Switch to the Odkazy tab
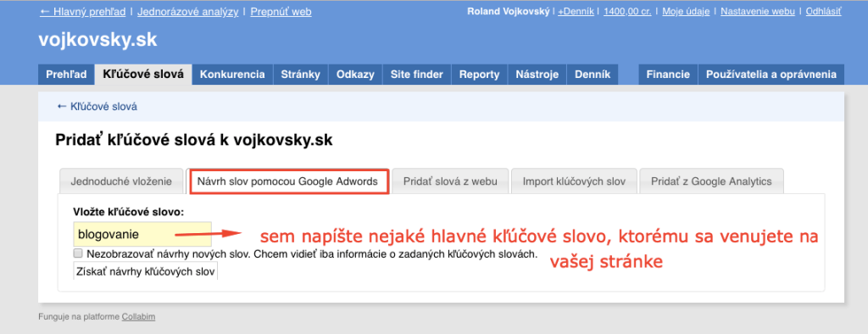This screenshot has width=868, height=334. [355, 75]
